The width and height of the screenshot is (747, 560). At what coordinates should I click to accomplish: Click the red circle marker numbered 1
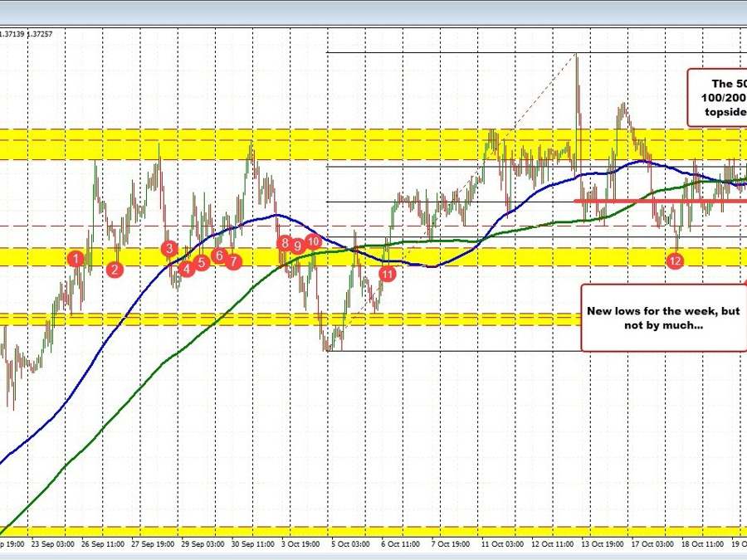pos(76,259)
